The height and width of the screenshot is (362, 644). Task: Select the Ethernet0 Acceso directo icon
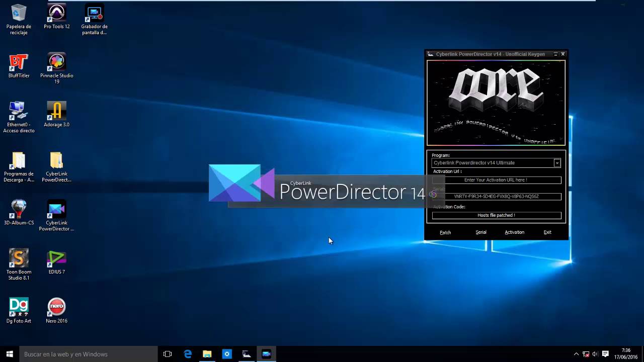coord(19,118)
